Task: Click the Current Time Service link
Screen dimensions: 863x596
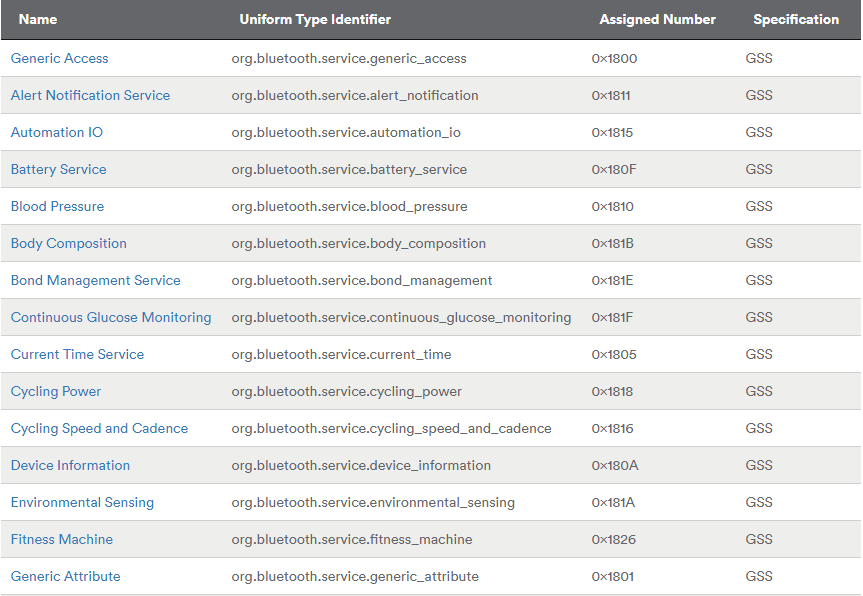Action: tap(77, 354)
